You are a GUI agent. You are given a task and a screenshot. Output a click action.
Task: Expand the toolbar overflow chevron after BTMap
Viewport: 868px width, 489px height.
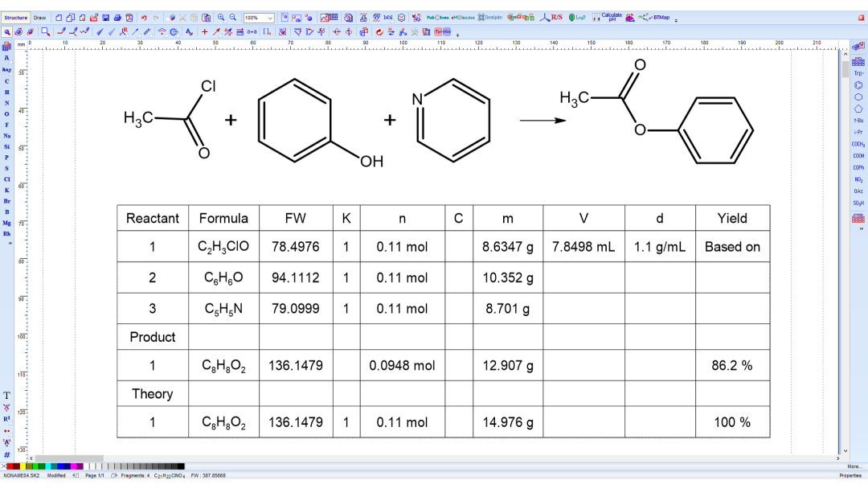[675, 18]
